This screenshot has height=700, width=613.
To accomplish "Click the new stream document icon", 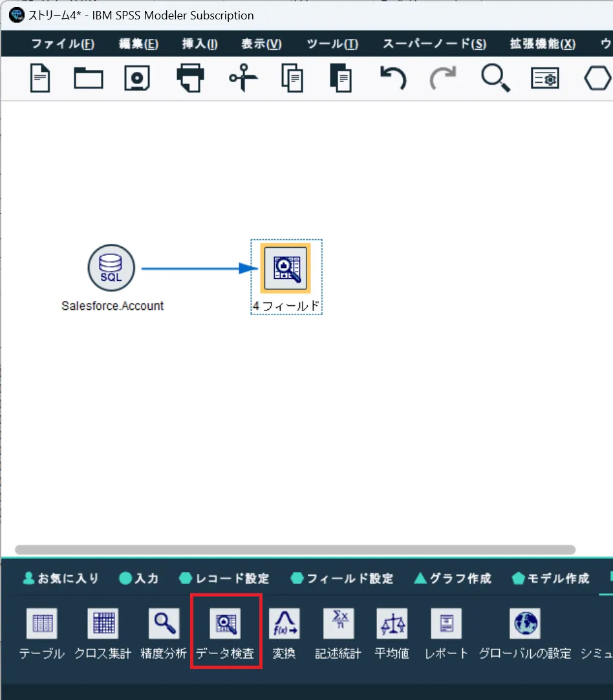I will coord(39,78).
